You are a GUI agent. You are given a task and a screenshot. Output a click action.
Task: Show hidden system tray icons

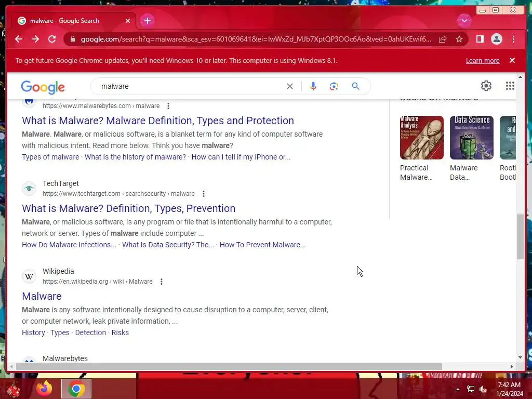[x=458, y=389]
